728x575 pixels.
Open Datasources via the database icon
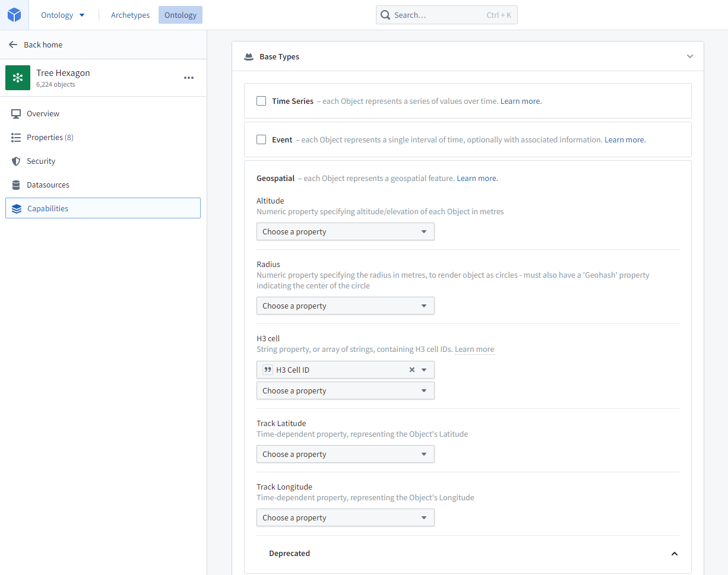(16, 185)
